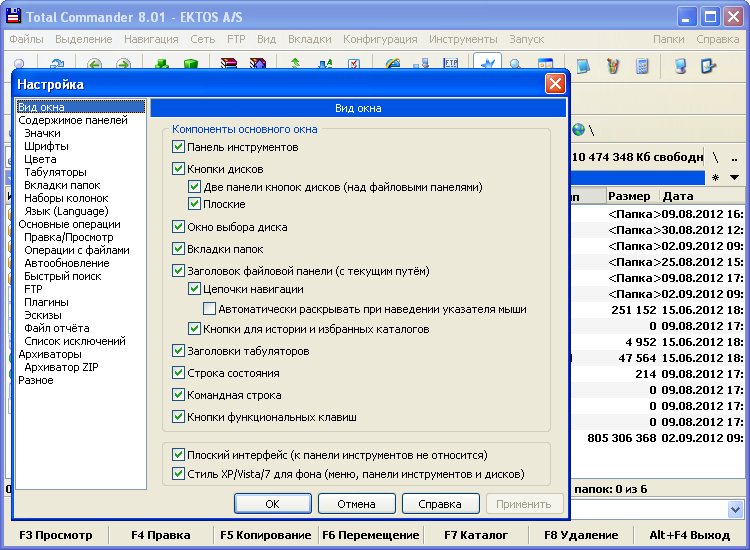
Task: Click the Alt+F4 Выход button
Action: 689,535
